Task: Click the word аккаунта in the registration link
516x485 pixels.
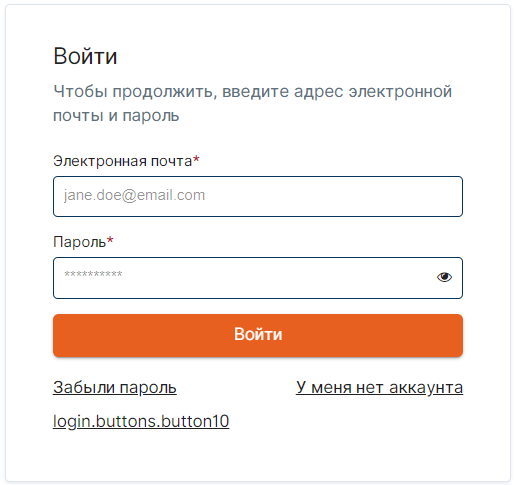Action: (426, 388)
